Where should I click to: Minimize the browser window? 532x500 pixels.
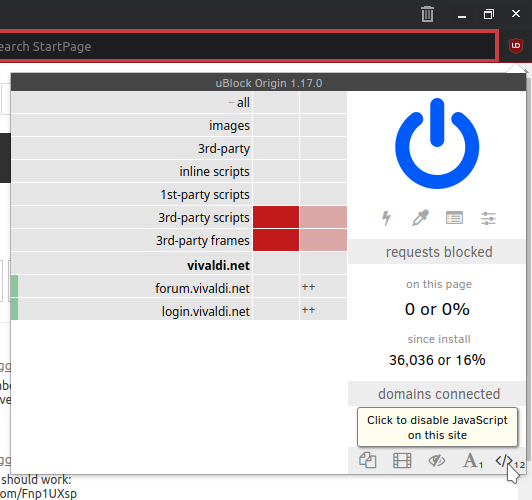pyautogui.click(x=462, y=15)
